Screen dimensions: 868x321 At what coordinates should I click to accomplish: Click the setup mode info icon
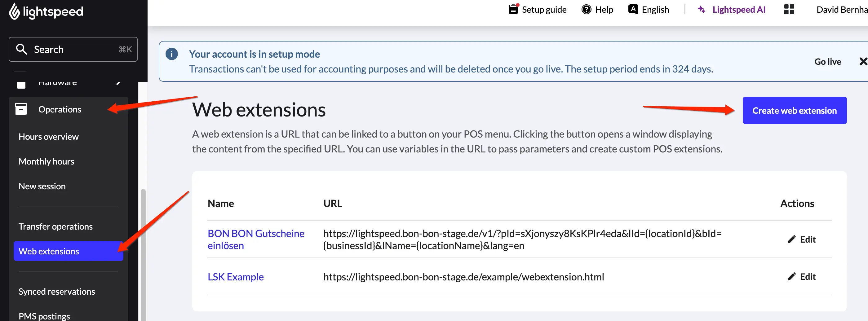pyautogui.click(x=171, y=54)
